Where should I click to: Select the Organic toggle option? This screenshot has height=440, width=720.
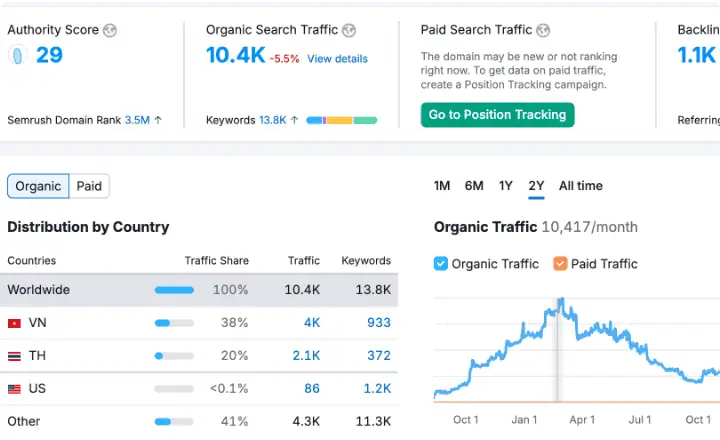coord(38,186)
